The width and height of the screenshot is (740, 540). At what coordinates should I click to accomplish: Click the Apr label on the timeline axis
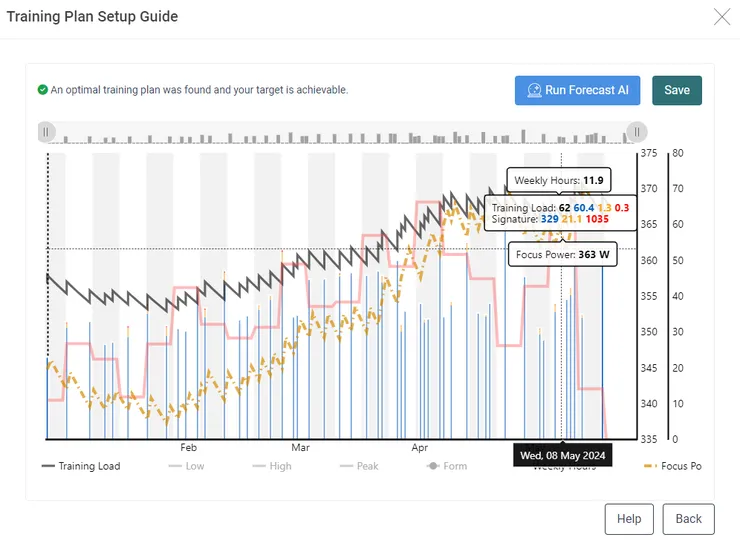point(420,447)
